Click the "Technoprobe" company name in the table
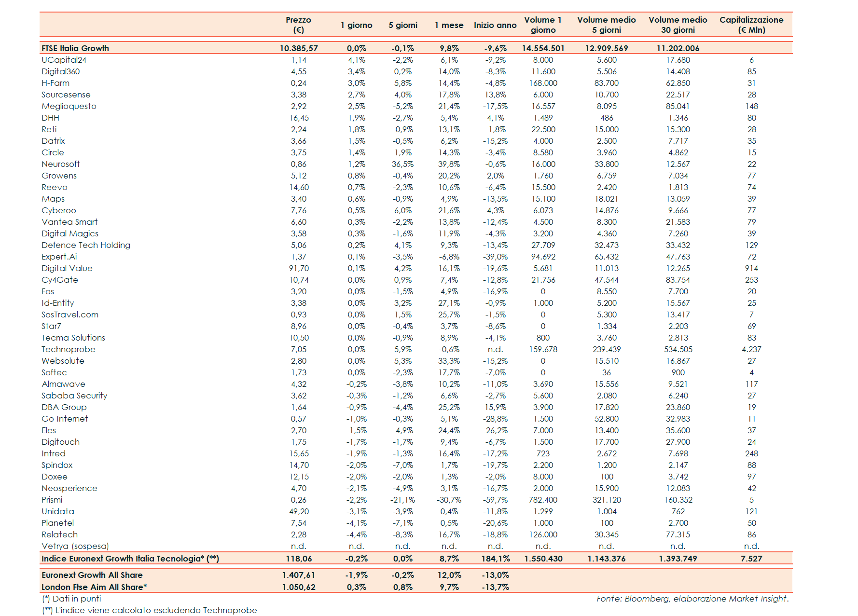Screen dimensions: 858x616 click(x=69, y=349)
